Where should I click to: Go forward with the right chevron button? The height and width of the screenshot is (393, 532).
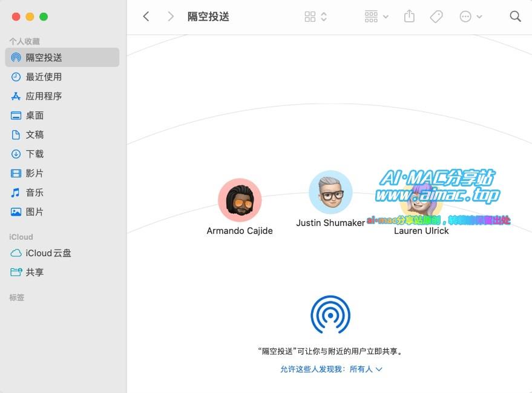171,16
